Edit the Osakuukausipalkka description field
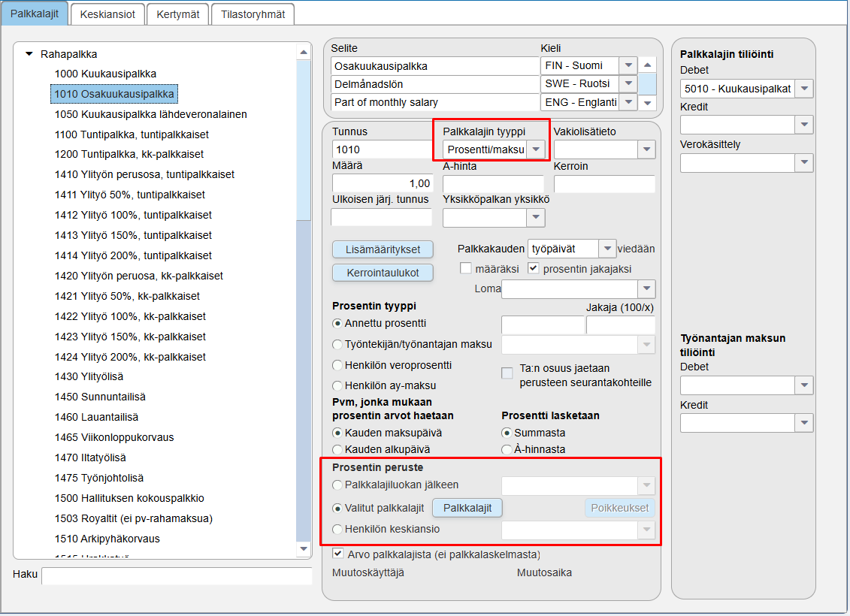The height and width of the screenshot is (616, 850). [434, 66]
